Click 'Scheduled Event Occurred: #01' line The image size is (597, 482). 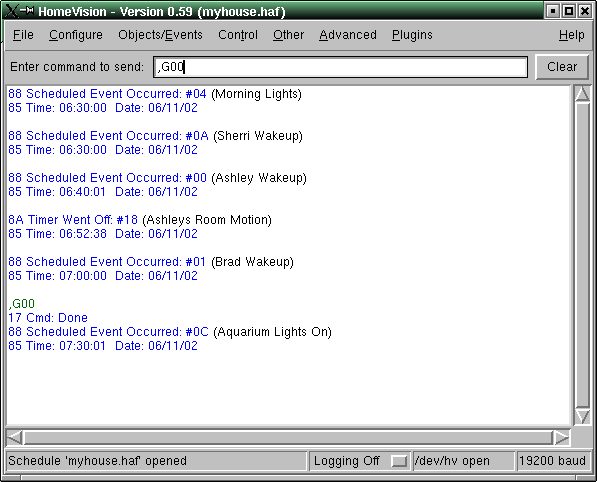[x=107, y=262]
